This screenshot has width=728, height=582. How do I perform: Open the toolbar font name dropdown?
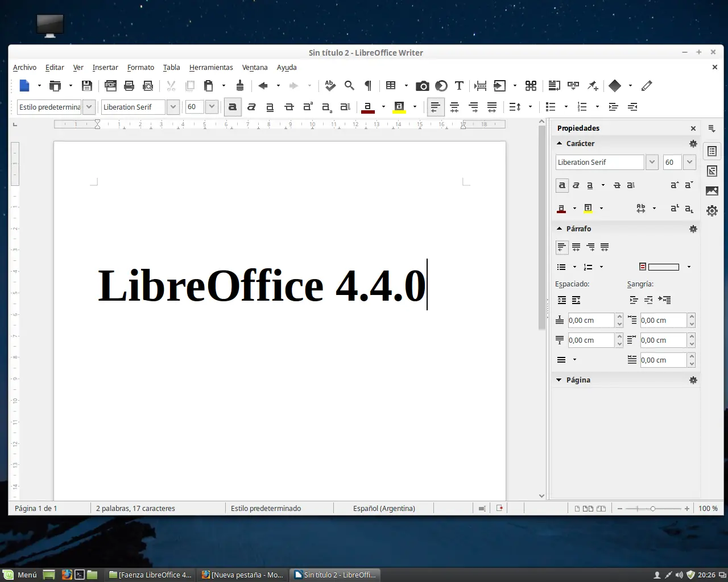pos(173,107)
